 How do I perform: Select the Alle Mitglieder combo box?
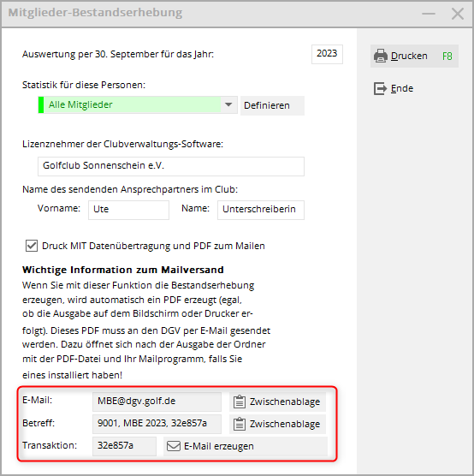[138, 104]
